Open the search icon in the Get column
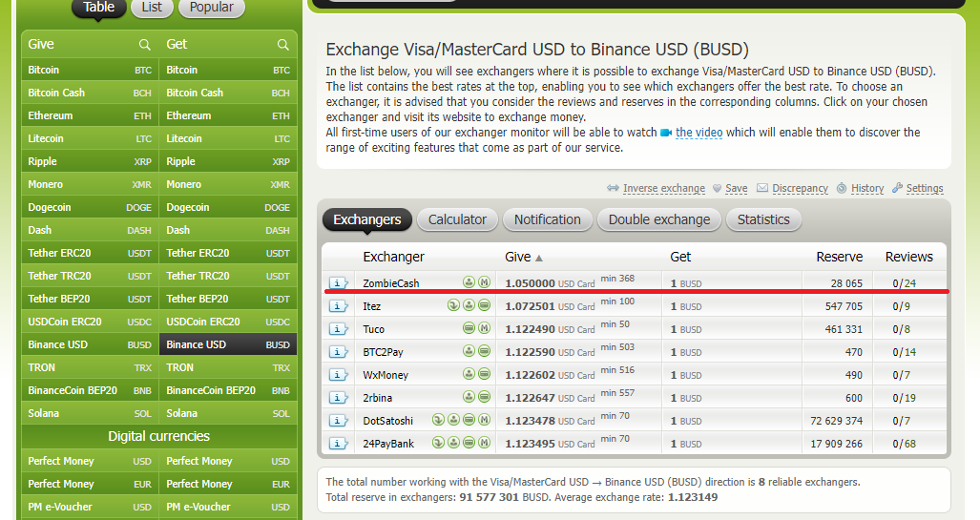Image resolution: width=980 pixels, height=520 pixels. point(282,45)
